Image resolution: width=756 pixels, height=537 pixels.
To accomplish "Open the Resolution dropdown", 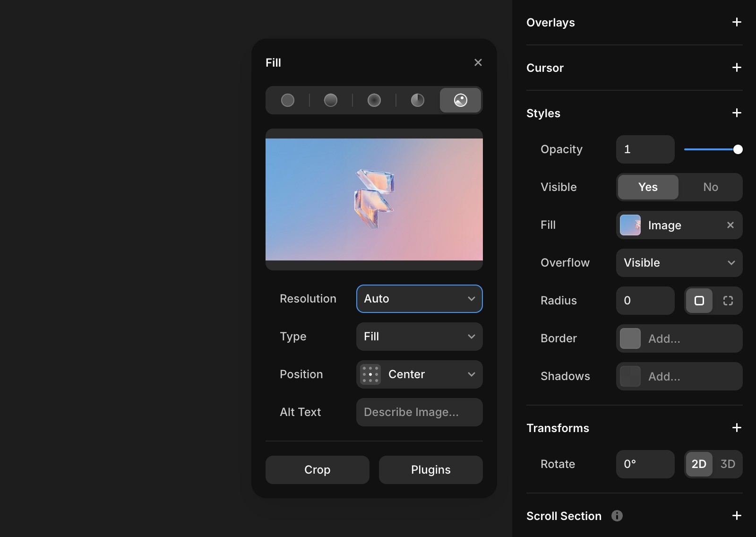I will click(419, 299).
